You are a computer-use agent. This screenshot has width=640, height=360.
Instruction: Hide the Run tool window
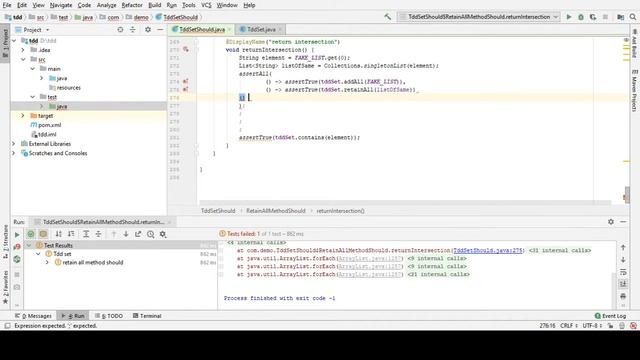coord(623,222)
